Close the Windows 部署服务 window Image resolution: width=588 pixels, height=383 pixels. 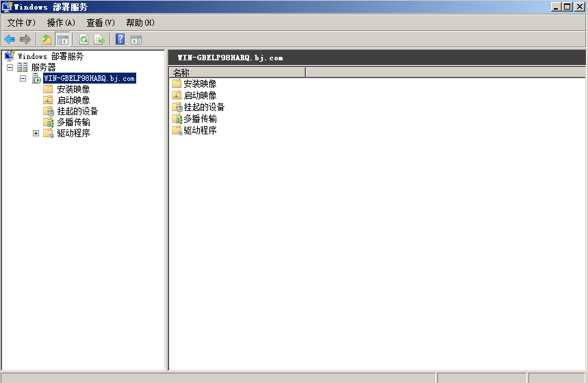pyautogui.click(x=580, y=7)
